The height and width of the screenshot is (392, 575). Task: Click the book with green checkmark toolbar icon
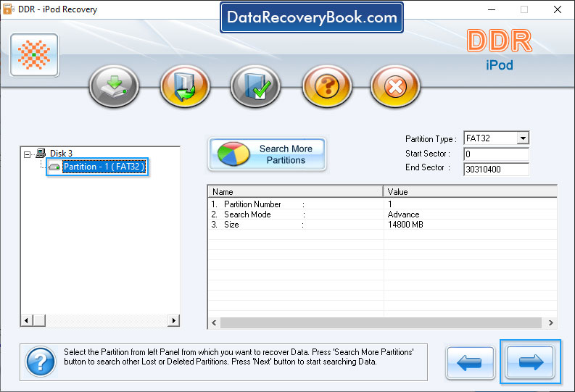click(x=256, y=86)
